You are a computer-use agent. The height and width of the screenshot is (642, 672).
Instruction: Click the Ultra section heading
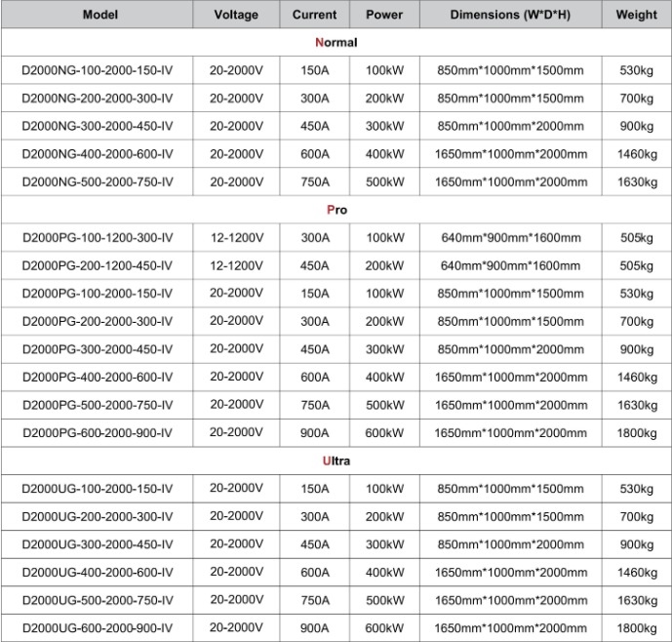point(336,461)
